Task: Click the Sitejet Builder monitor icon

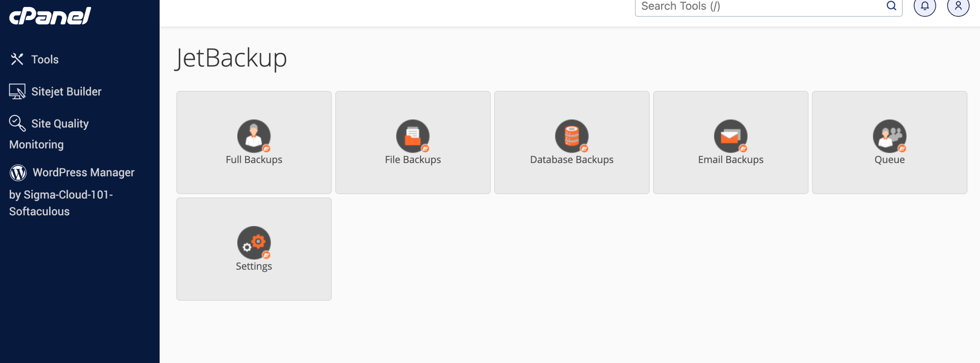Action: coord(17,91)
